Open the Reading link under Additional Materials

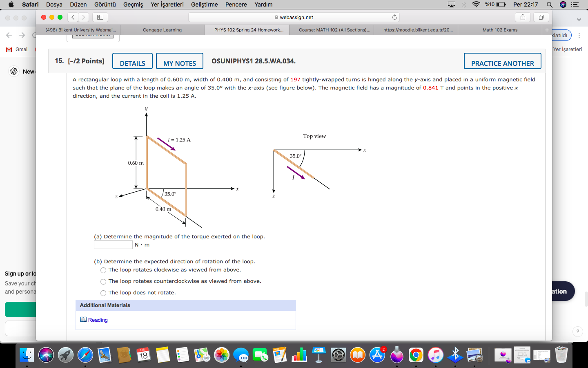(x=97, y=320)
